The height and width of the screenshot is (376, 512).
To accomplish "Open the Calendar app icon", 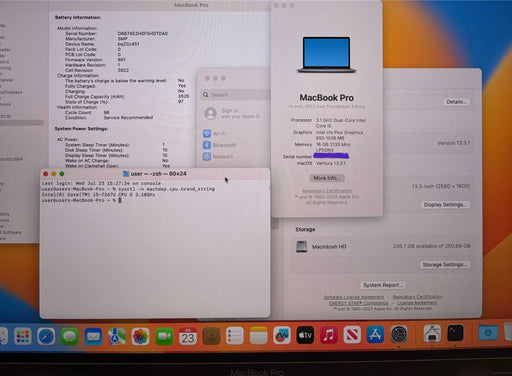I will pos(188,336).
